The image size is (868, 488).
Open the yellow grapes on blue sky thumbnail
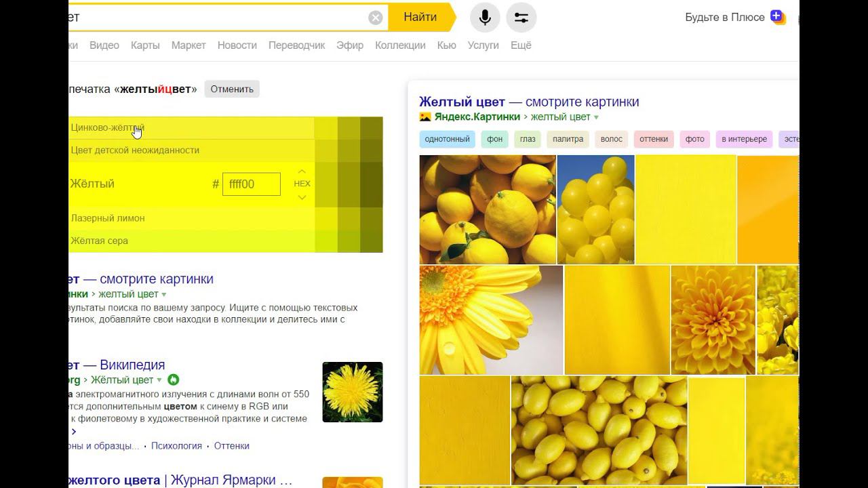[596, 209]
